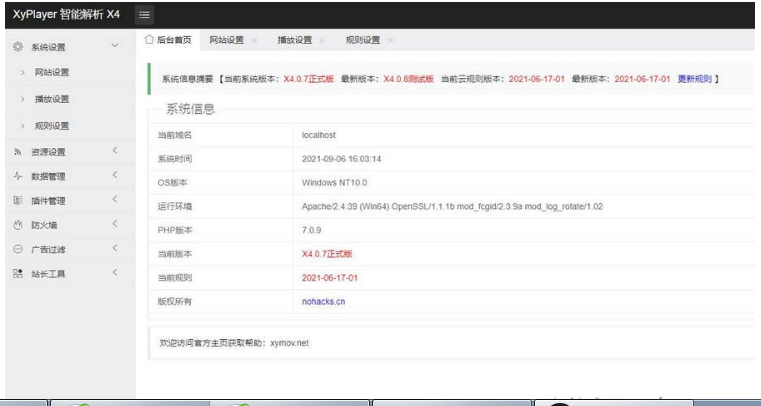Click the flame icon beside 防火墙
761x406 pixels.
click(18, 225)
